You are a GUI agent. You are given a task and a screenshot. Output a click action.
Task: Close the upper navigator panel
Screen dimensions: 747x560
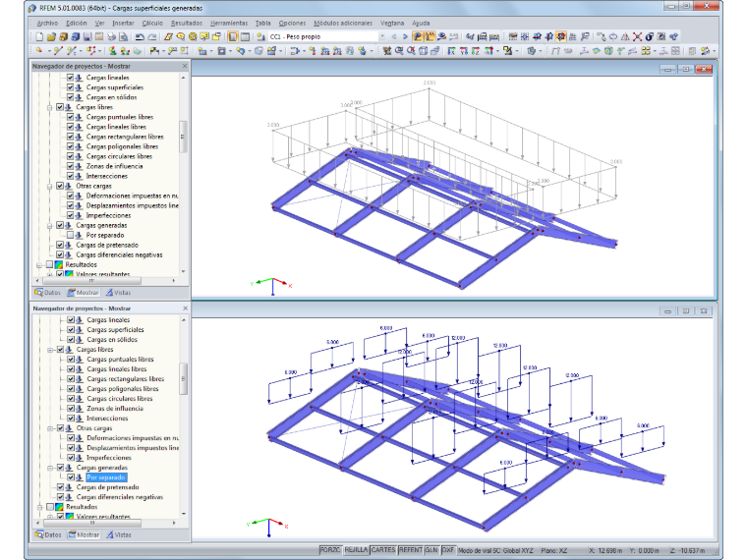185,66
